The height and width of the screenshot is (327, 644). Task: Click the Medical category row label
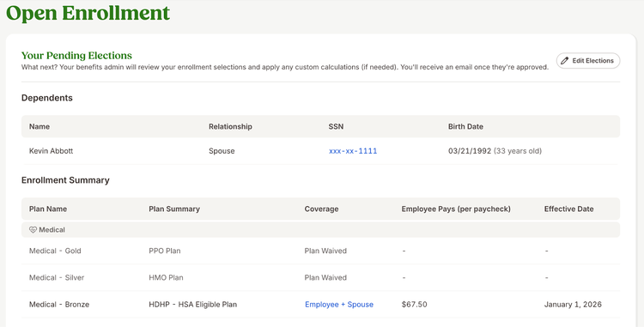pyautogui.click(x=52, y=230)
